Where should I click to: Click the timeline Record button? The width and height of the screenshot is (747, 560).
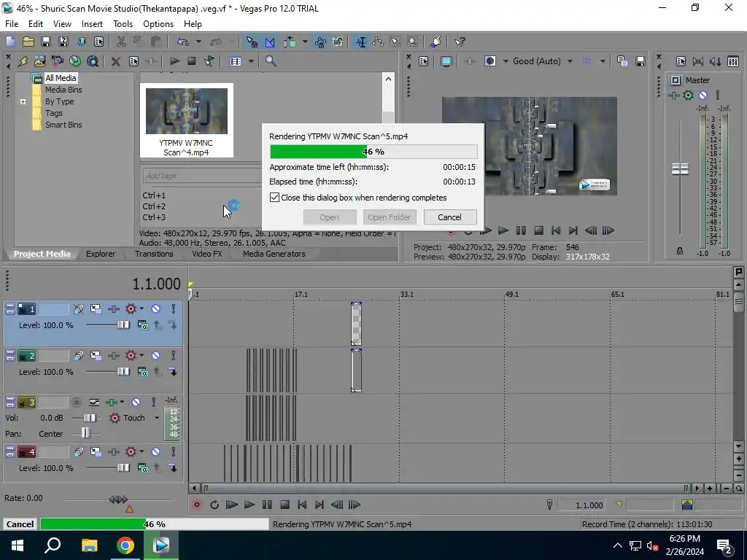(x=196, y=505)
